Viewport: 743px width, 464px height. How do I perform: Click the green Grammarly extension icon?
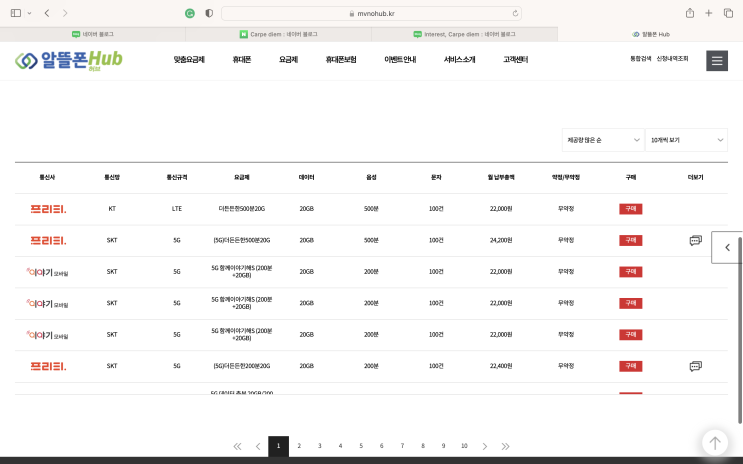(190, 13)
